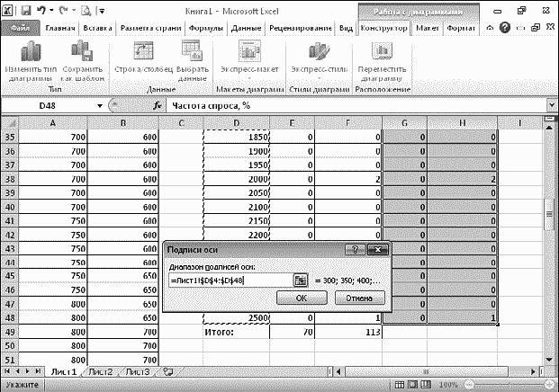Viewport: 559px width, 392px height.
Task: Open the Name Box dropdown arrow
Action: point(100,106)
